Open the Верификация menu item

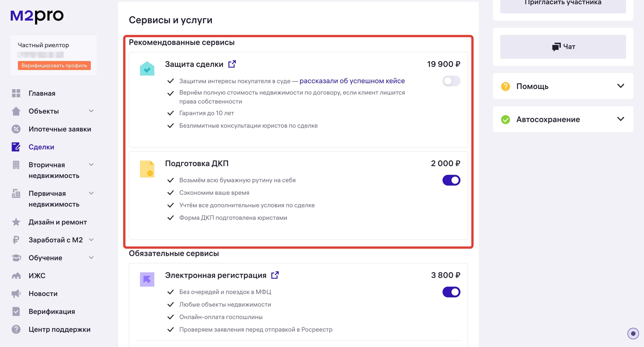[x=52, y=311]
